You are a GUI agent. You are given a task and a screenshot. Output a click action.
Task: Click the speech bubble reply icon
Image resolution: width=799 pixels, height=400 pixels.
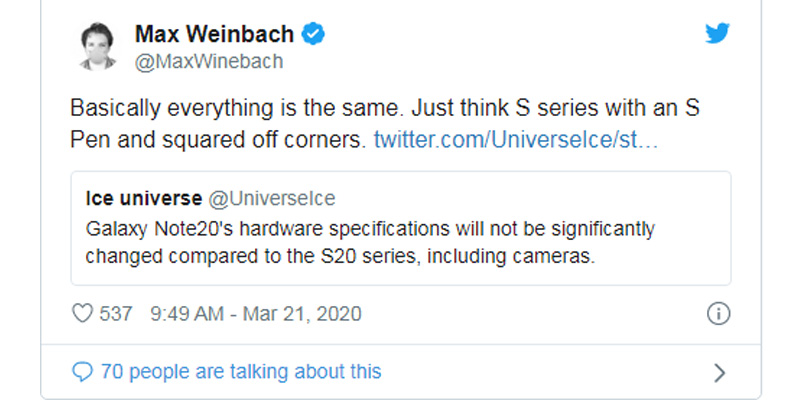[84, 372]
